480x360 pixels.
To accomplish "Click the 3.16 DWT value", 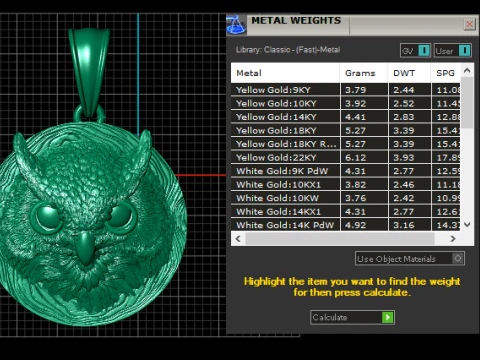I will [x=403, y=225].
